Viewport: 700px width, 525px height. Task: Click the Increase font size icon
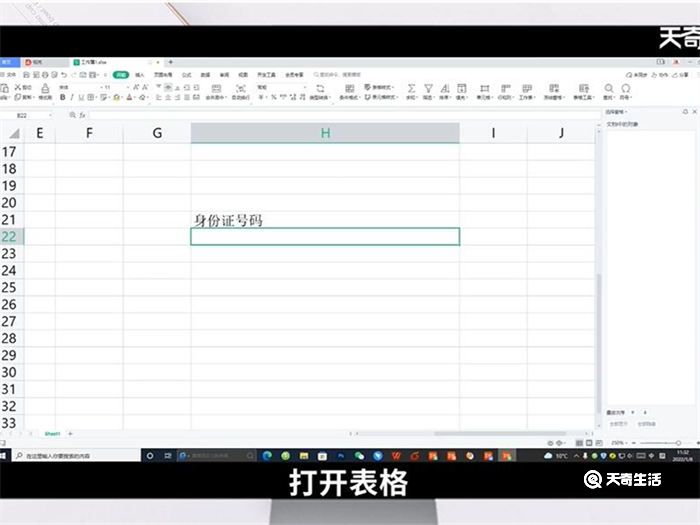tap(136, 88)
